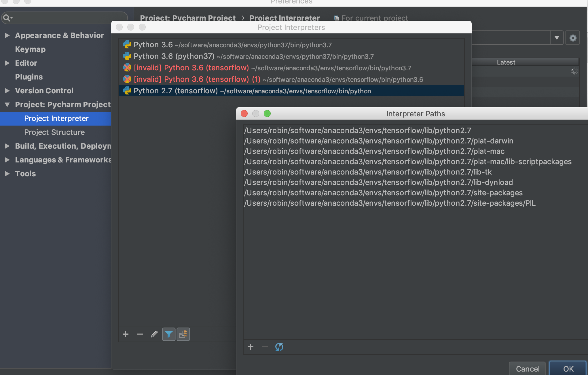This screenshot has width=588, height=375.
Task: Sort packages by Latest column header
Action: click(x=506, y=62)
